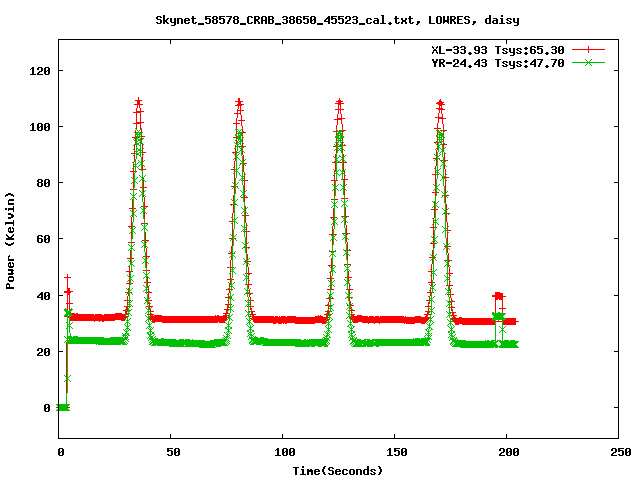Click the x-axis tick label 250
Image resolution: width=640 pixels, height=480 pixels.
(620, 452)
